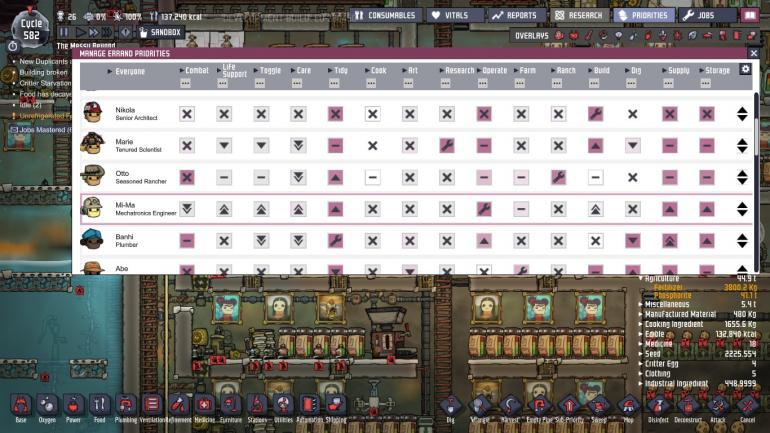Adjust all priorities for Nikola's row
The image size is (770, 433).
coord(742,114)
